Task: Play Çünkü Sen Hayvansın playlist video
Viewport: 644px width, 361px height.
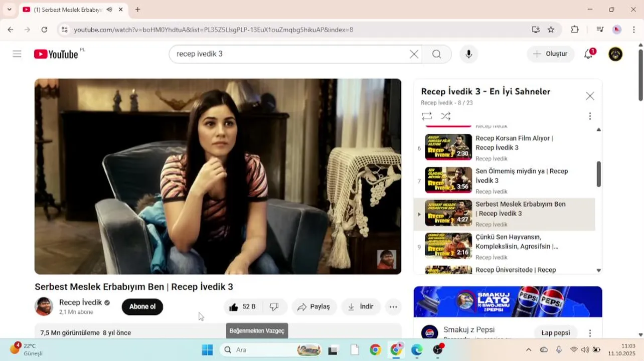Action: [505, 246]
